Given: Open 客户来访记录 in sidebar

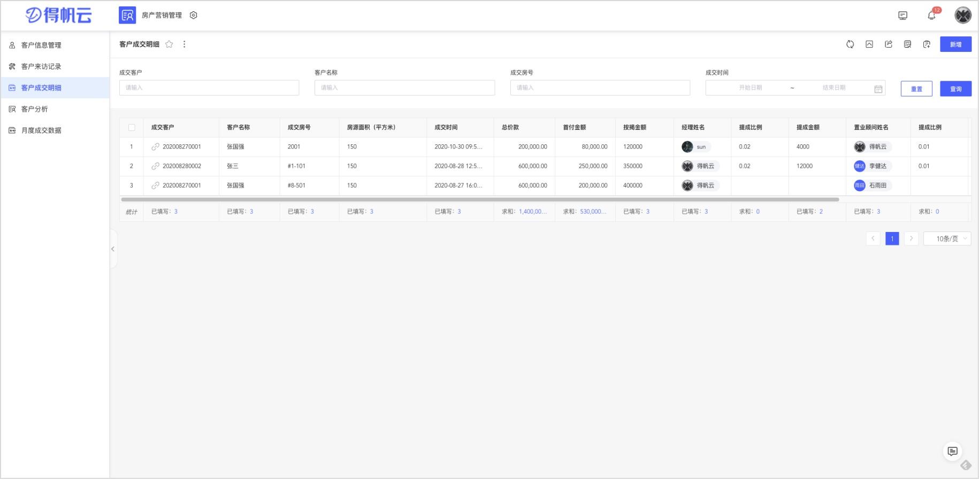Looking at the screenshot, I should (55, 66).
